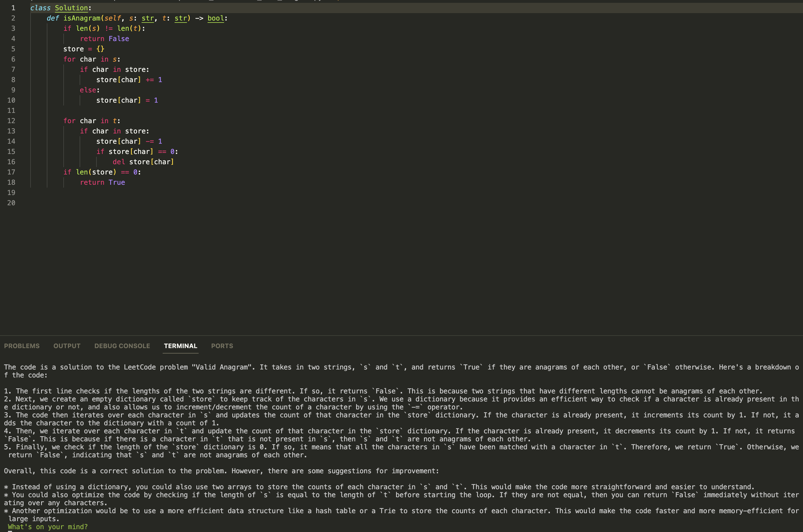Click the TERMINAL tab
The width and height of the screenshot is (803, 532).
pyautogui.click(x=180, y=346)
